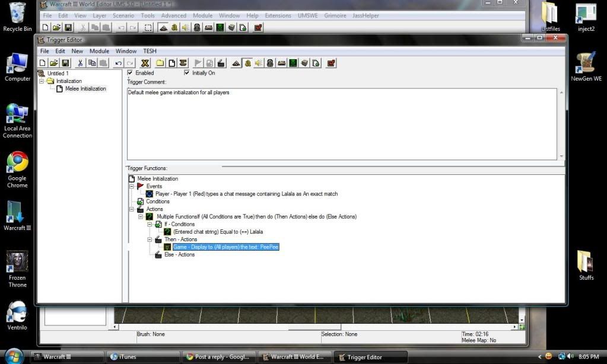
Task: Undo last change in Trigger Editor toolbar
Action: coord(119,63)
